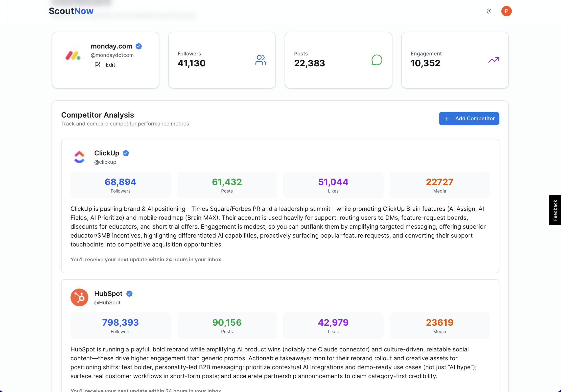
Task: Click the @HubSpot handle
Action: coord(107,303)
